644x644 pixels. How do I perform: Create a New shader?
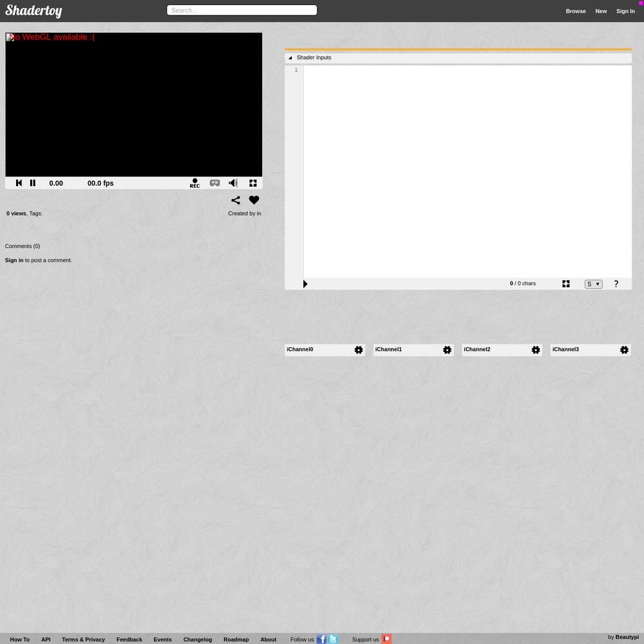(601, 11)
